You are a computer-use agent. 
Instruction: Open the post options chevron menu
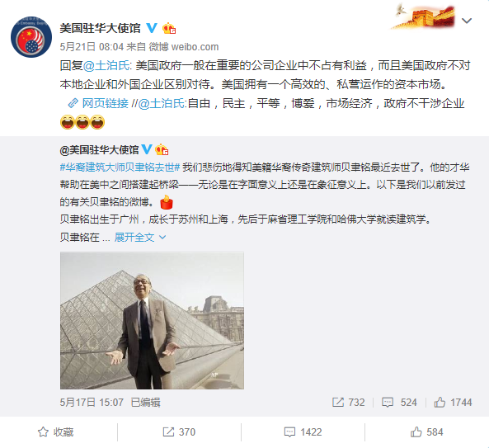point(467,21)
